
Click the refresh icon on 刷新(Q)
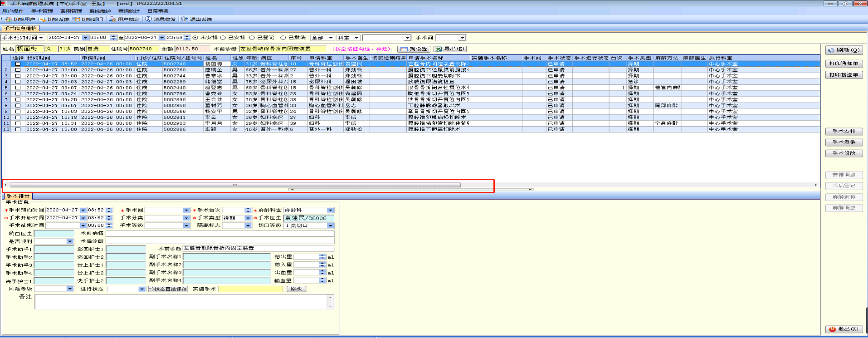831,50
